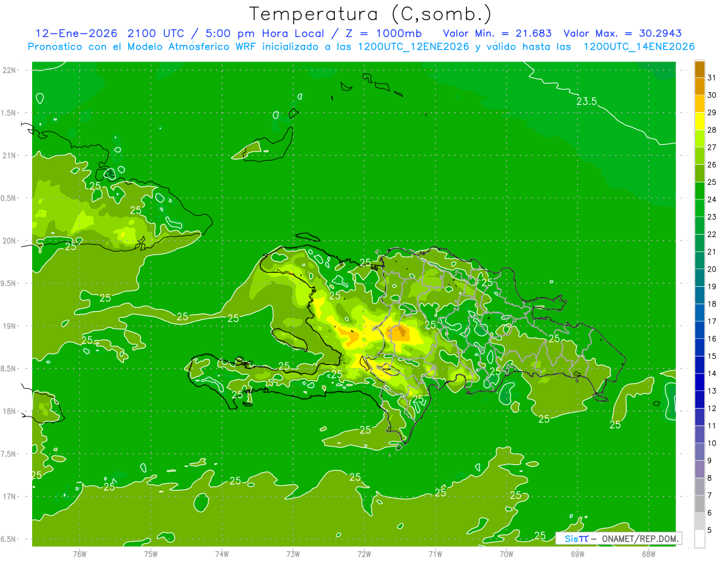Click the colorbar value '15'
This screenshot has height=562, width=728.
(x=712, y=356)
